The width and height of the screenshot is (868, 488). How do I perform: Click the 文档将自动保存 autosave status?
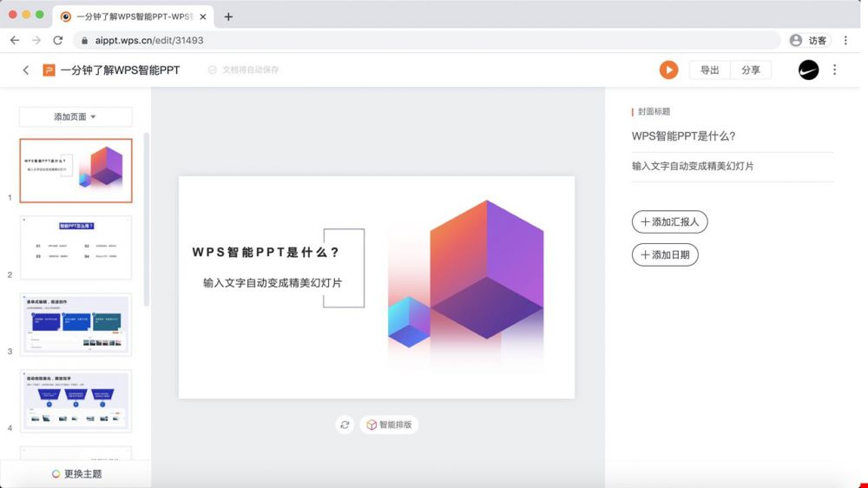(244, 69)
